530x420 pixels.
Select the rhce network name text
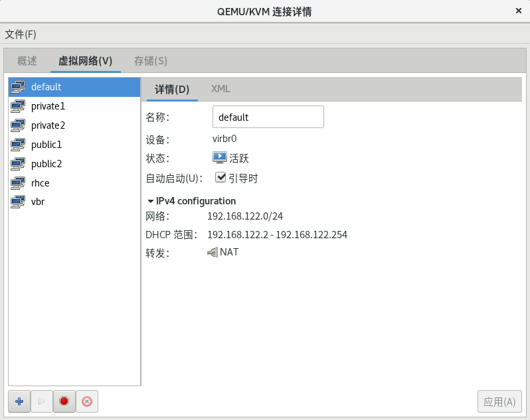pos(41,183)
